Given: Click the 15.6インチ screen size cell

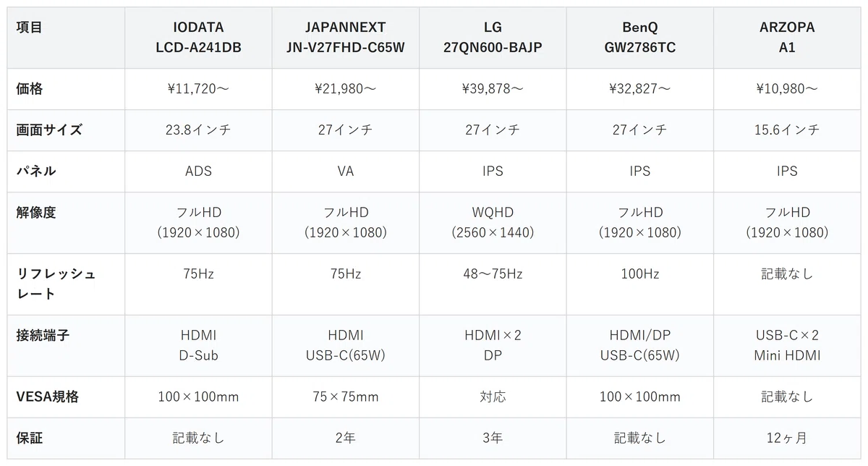Looking at the screenshot, I should pyautogui.click(x=787, y=130).
